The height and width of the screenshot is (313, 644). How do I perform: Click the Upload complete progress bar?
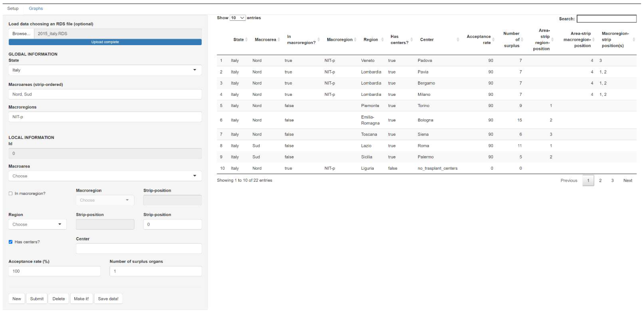pos(105,42)
